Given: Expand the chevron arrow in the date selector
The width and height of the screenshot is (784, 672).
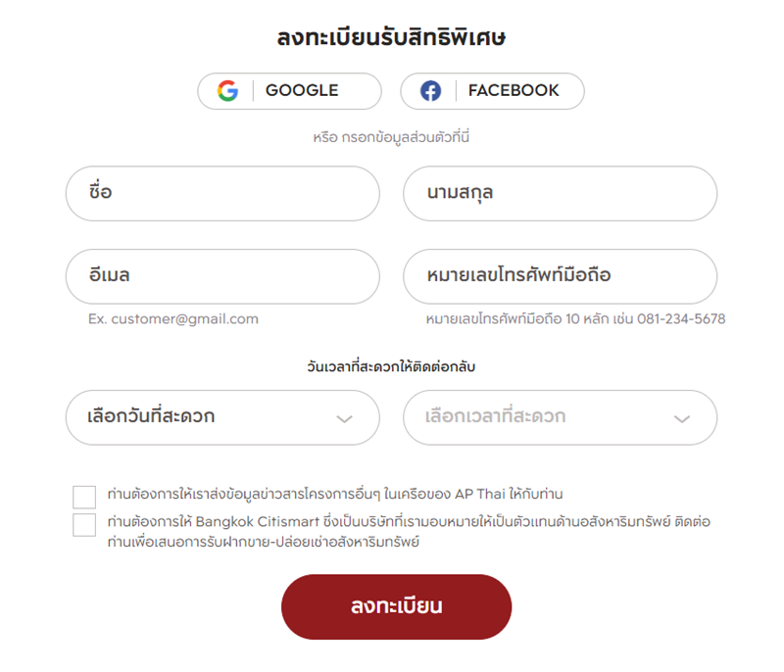Looking at the screenshot, I should tap(344, 418).
